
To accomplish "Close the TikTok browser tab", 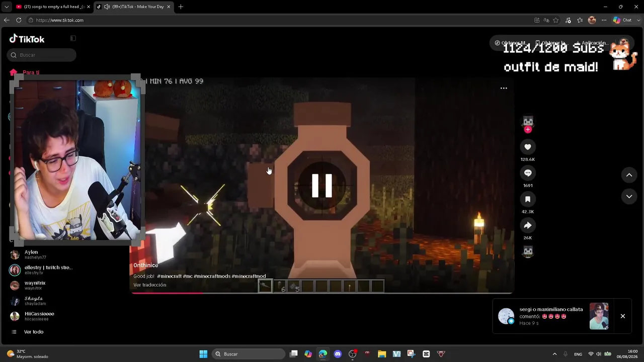I will click(x=169, y=7).
